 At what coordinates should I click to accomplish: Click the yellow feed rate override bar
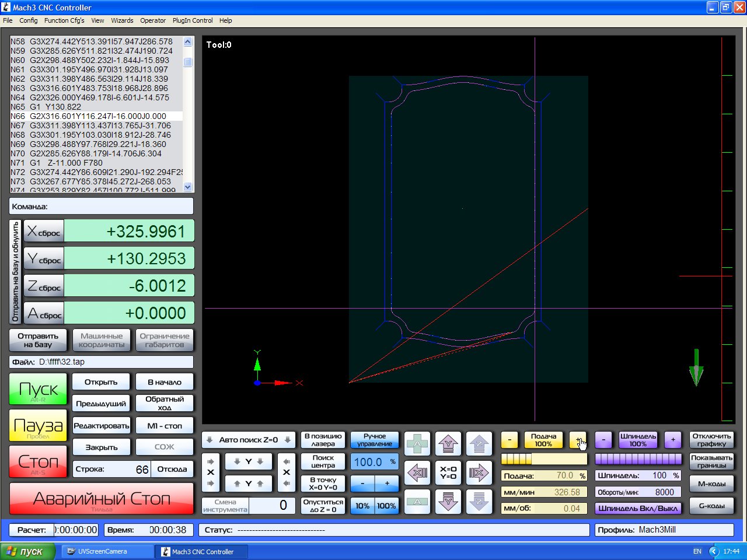(544, 459)
